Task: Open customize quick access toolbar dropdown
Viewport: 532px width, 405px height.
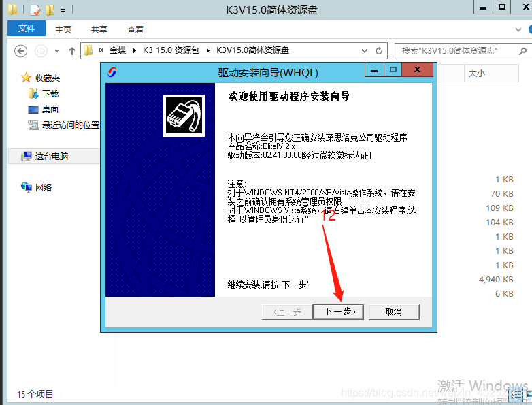Action: click(63, 10)
